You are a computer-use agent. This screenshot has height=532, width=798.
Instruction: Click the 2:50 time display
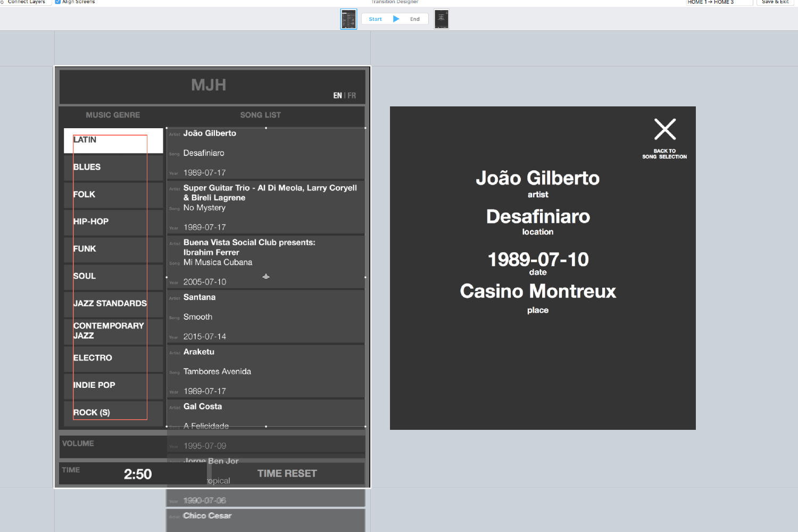[x=138, y=474]
